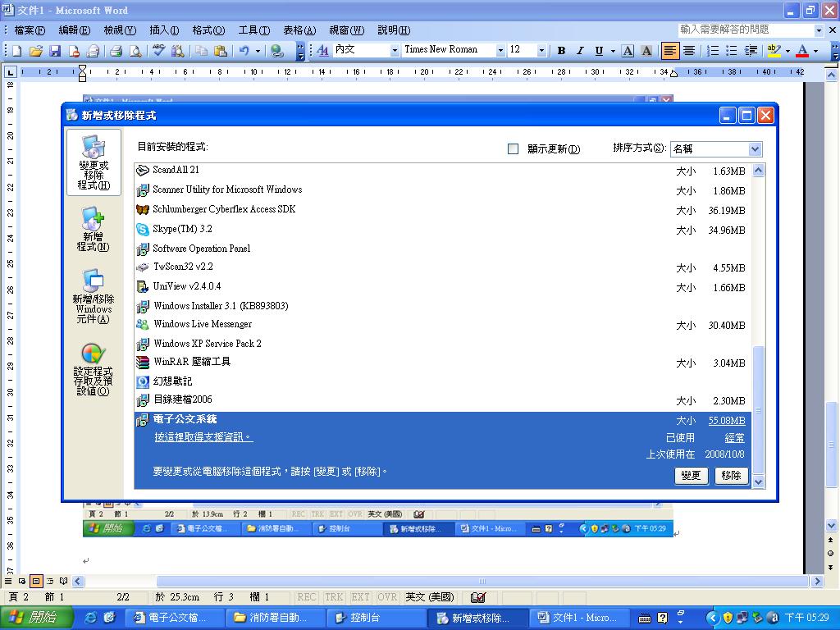Open the spelling and grammar check tool
This screenshot has width=840, height=630.
tap(160, 51)
